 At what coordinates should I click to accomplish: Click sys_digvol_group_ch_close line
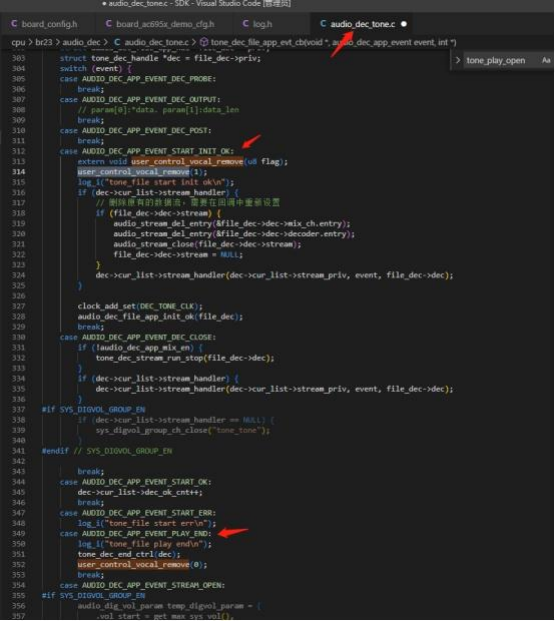click(183, 430)
